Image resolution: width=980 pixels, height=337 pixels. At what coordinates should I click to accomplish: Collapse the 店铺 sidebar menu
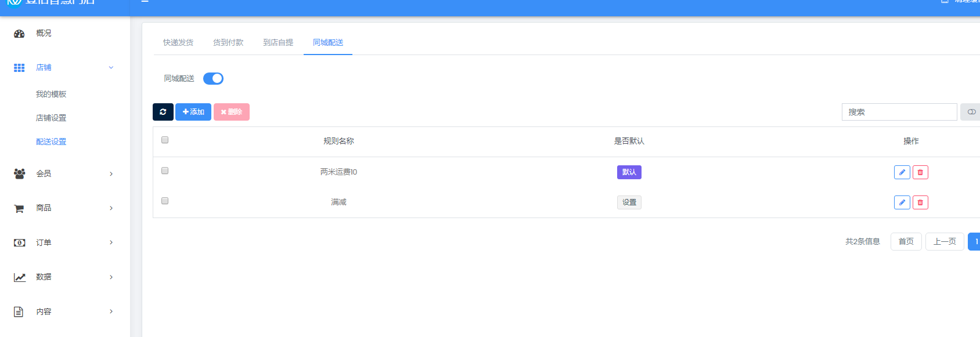(x=111, y=68)
